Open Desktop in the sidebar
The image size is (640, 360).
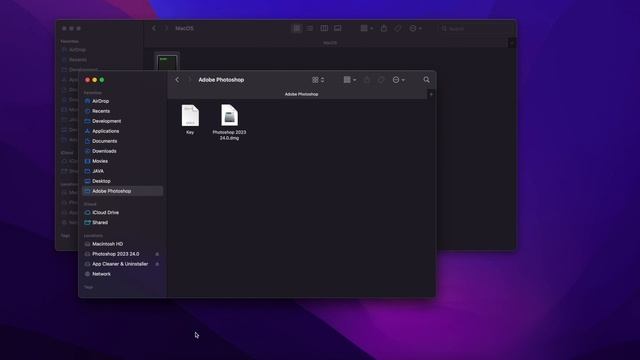(122, 181)
